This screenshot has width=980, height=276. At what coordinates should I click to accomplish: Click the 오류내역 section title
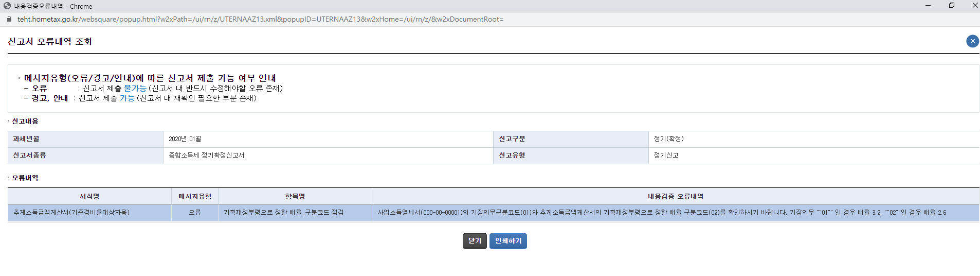pos(25,178)
